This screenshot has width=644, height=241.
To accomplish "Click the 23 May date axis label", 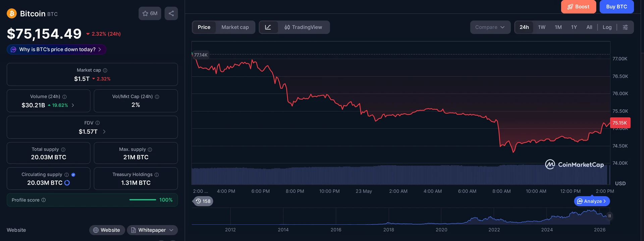I will point(364,191).
